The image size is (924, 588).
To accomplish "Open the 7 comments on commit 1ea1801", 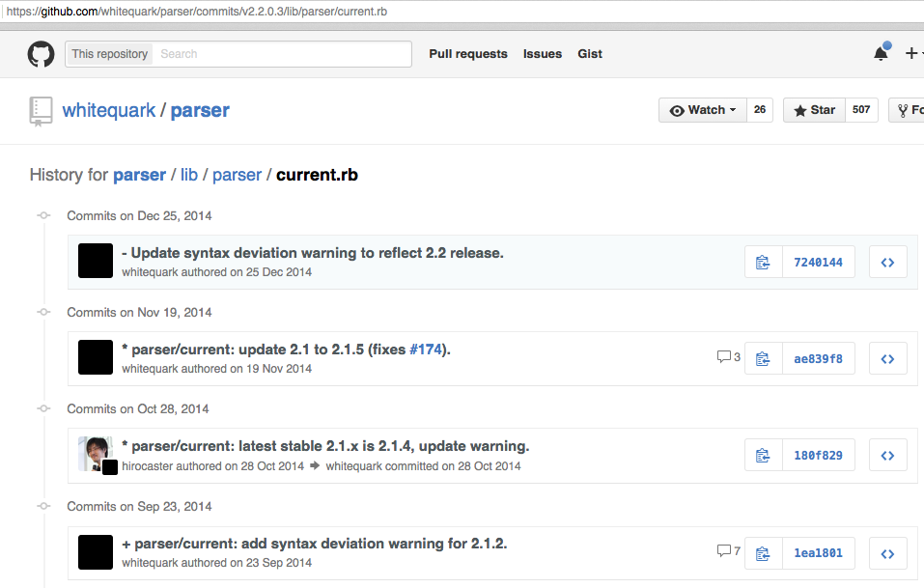I will pyautogui.click(x=728, y=551).
